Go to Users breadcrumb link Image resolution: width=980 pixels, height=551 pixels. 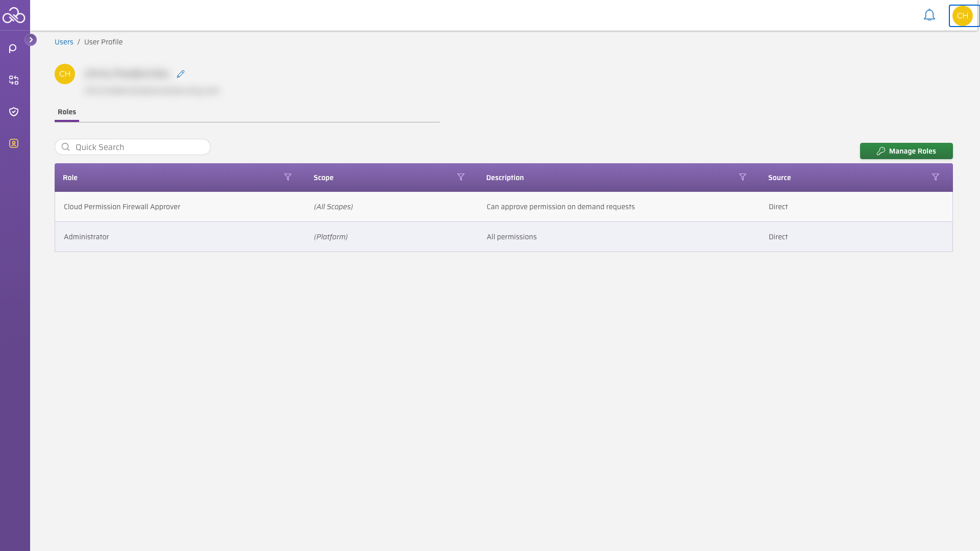pyautogui.click(x=64, y=42)
